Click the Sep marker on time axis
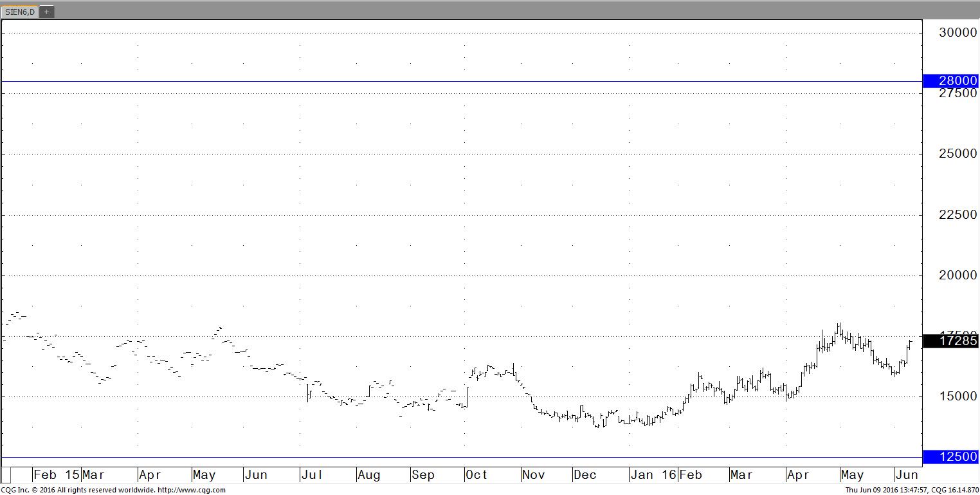Viewport: 980px width, 495px height. [423, 476]
